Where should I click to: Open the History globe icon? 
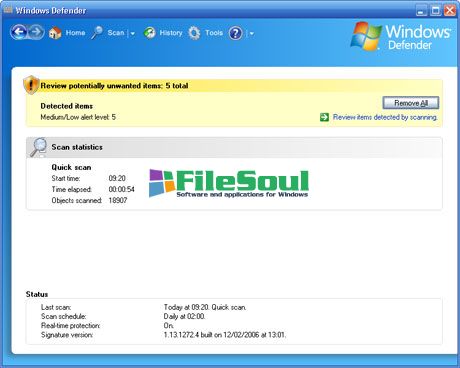pos(150,33)
